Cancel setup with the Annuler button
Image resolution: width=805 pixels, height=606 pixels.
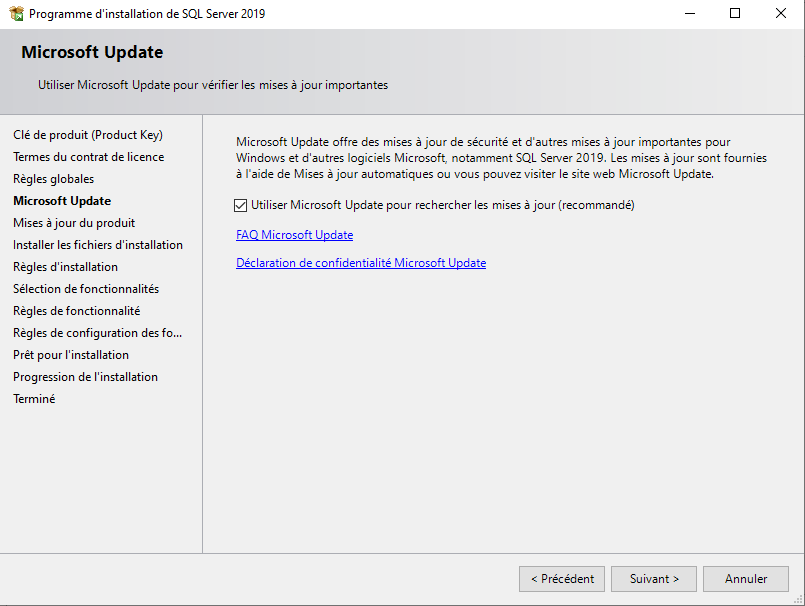(746, 579)
